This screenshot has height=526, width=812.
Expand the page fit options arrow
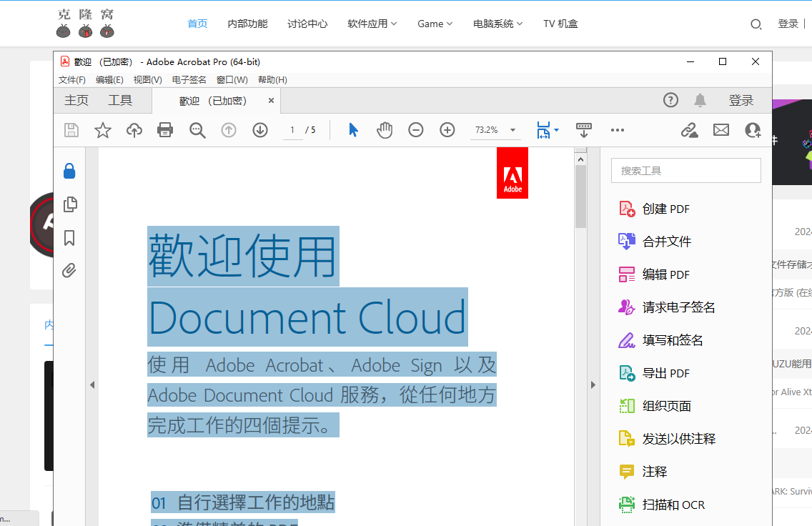[556, 130]
